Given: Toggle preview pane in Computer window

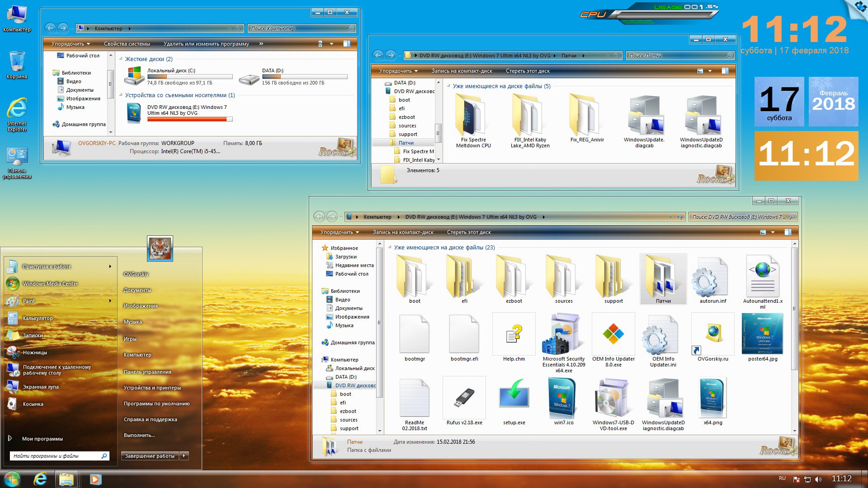Looking at the screenshot, I should 347,44.
